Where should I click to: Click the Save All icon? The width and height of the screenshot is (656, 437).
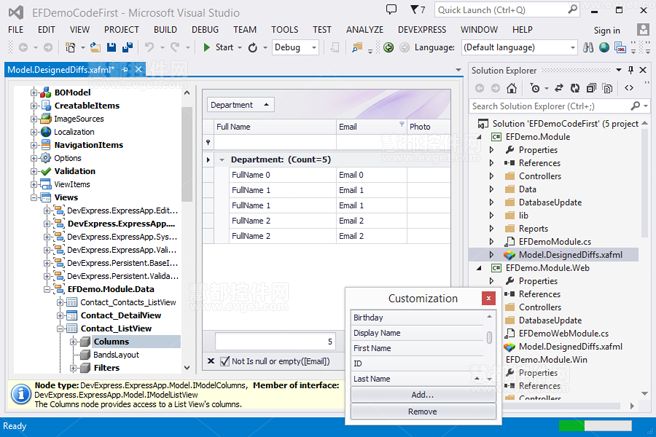(127, 48)
